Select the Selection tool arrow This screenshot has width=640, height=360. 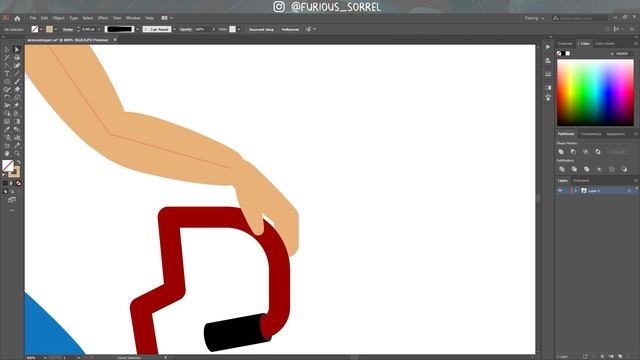coord(7,49)
